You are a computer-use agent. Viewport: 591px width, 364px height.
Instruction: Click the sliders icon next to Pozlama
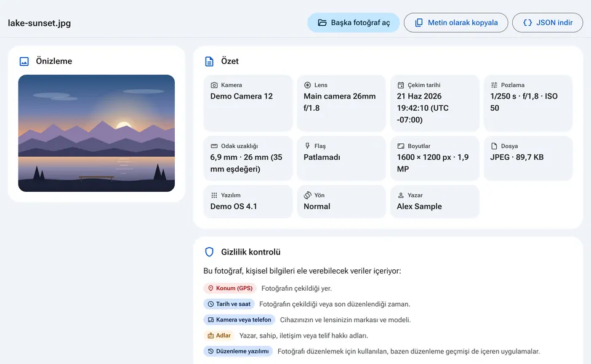(x=494, y=85)
